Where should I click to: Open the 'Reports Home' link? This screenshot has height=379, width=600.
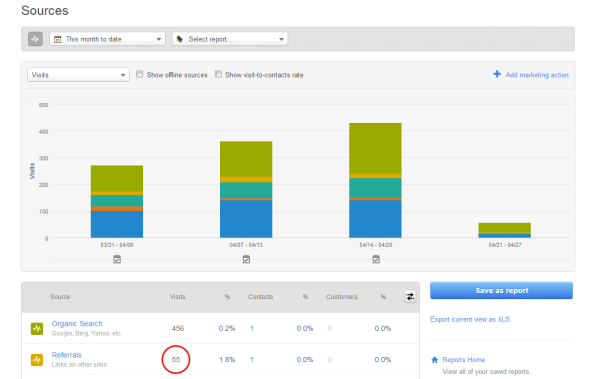point(463,359)
